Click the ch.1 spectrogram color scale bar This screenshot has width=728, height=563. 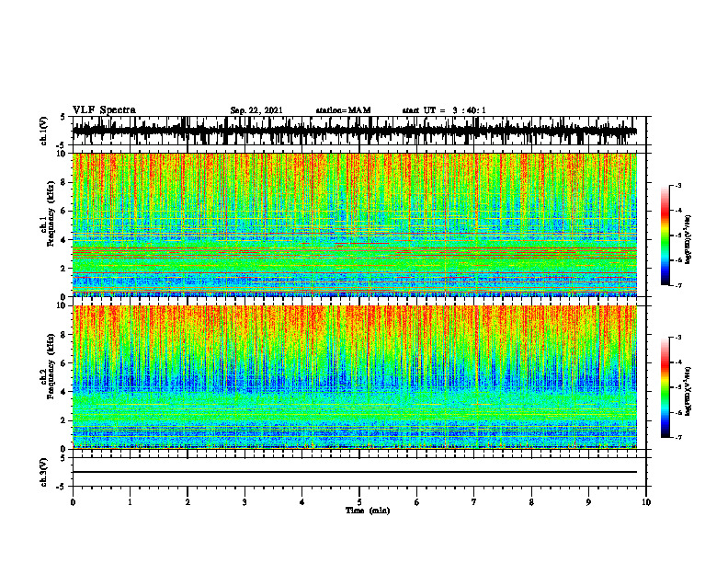[665, 236]
